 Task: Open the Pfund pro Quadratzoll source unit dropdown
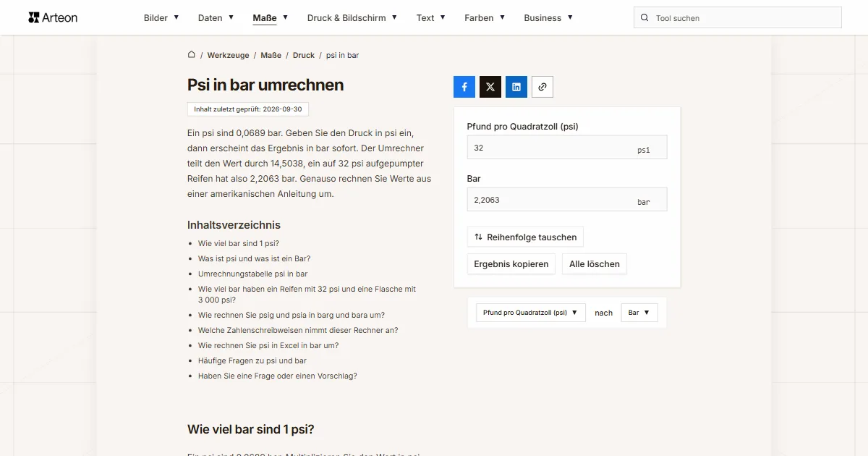click(531, 313)
